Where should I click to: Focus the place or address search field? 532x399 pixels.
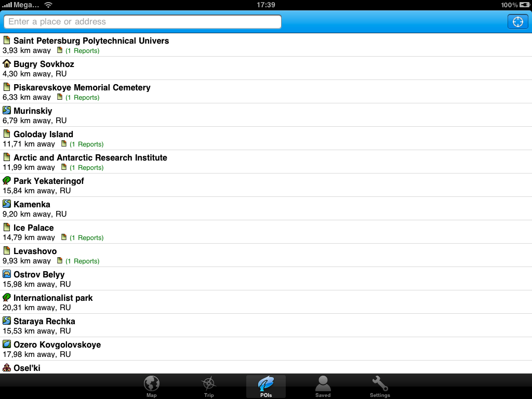click(142, 22)
